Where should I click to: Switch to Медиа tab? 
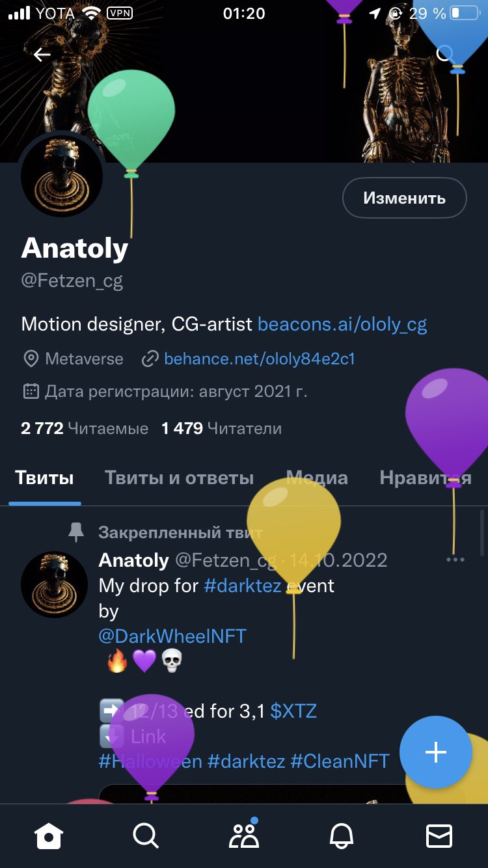pyautogui.click(x=318, y=478)
